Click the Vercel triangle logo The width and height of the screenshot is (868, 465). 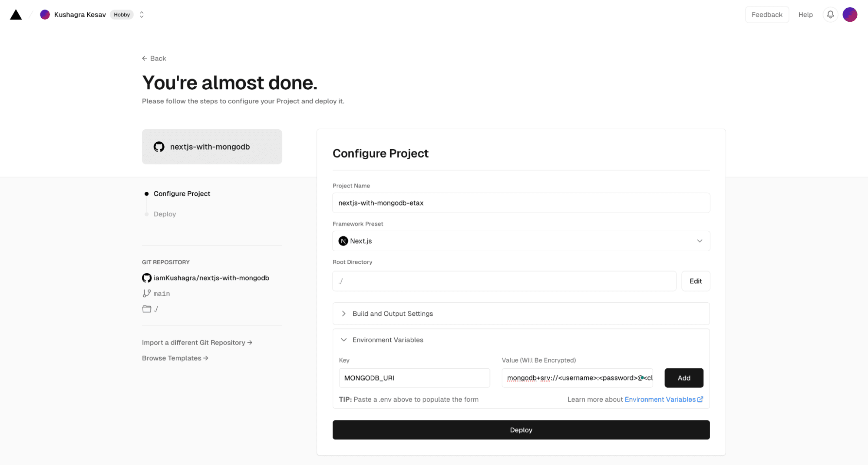pos(16,15)
